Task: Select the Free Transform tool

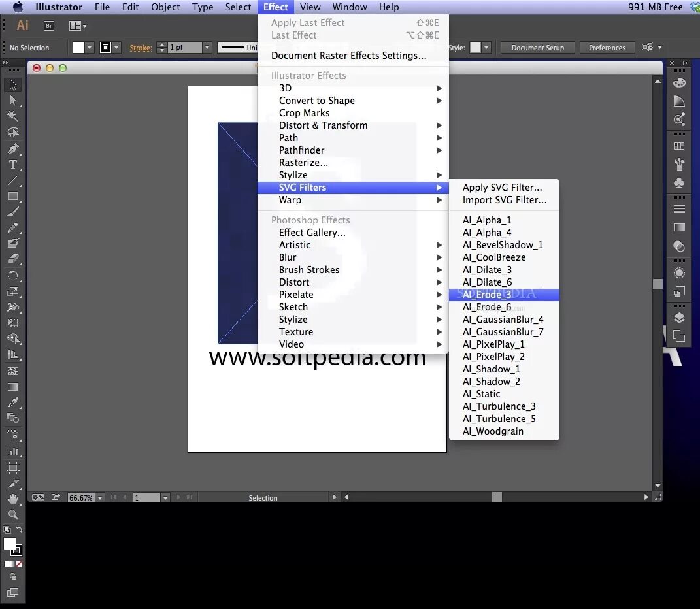Action: coord(13,322)
